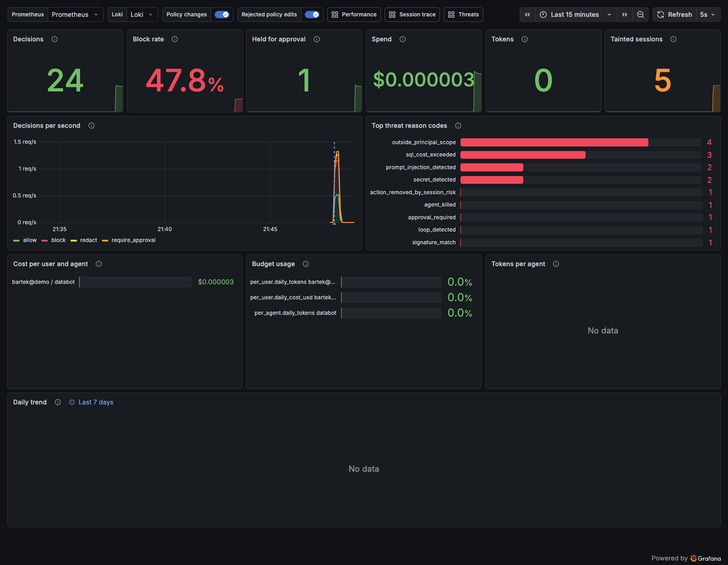Open the Loki data source dropdown
Viewport: 728px width, 565px height.
click(142, 15)
